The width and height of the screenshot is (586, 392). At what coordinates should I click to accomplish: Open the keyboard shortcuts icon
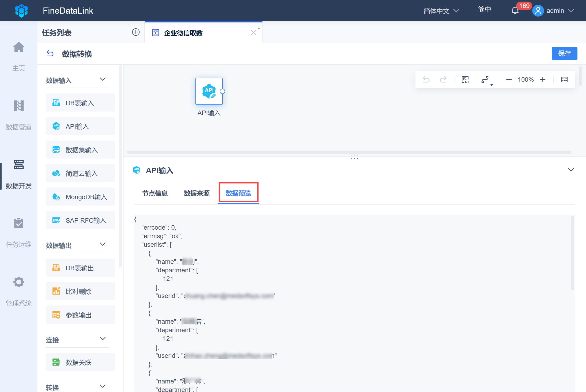564,80
